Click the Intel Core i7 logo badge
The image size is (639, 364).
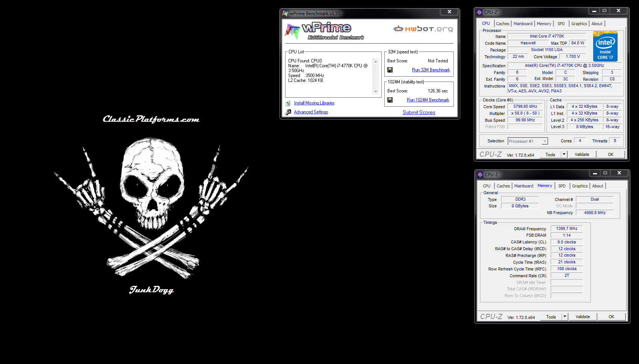[605, 47]
